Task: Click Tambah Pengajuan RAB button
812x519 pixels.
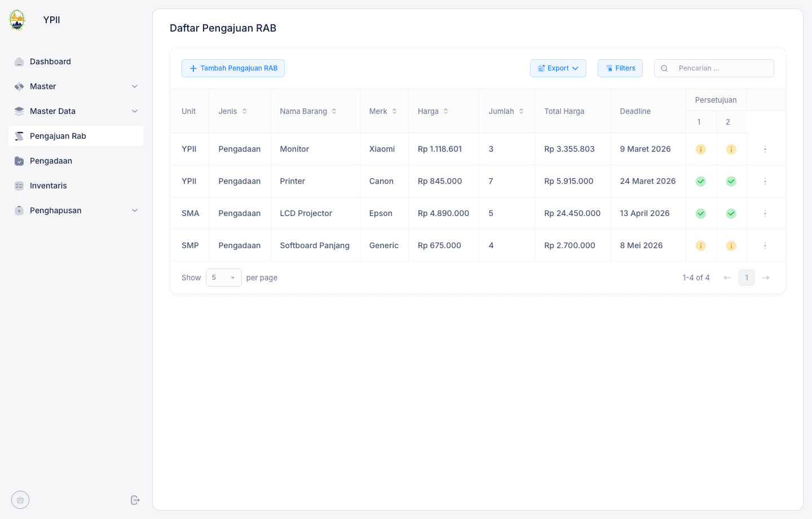Action: point(233,68)
